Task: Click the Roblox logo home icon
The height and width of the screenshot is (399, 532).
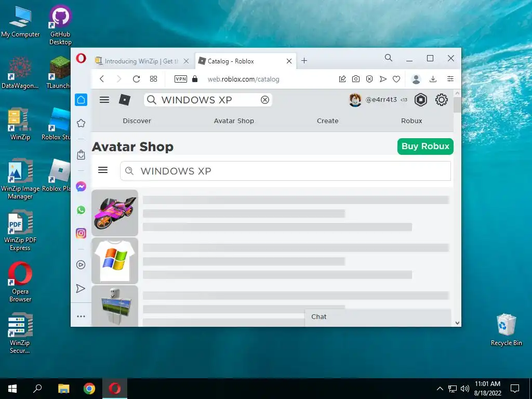Action: (x=125, y=100)
